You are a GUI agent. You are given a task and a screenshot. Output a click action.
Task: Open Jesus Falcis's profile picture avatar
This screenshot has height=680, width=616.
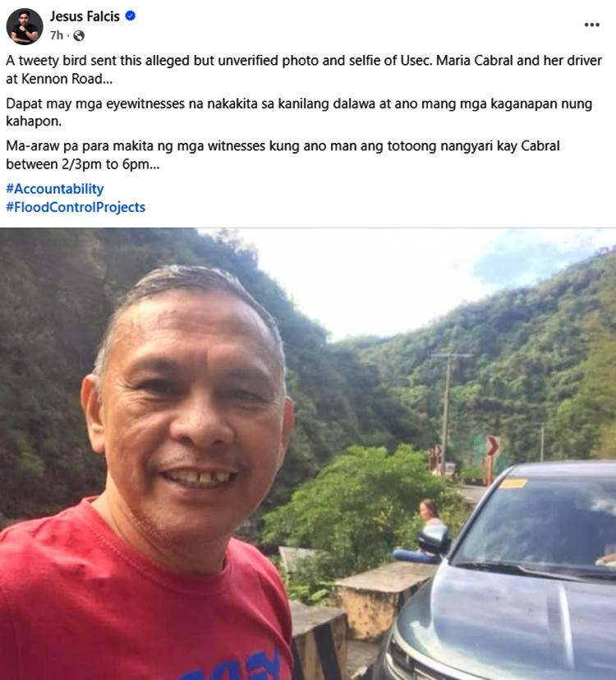25,26
